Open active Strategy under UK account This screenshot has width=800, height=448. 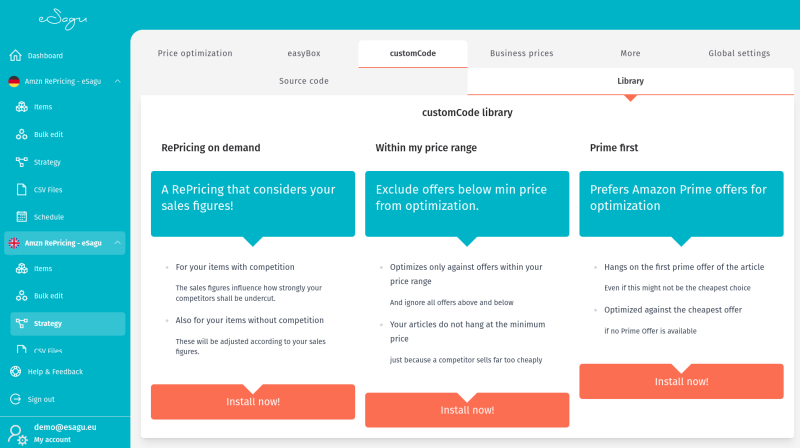click(x=68, y=323)
